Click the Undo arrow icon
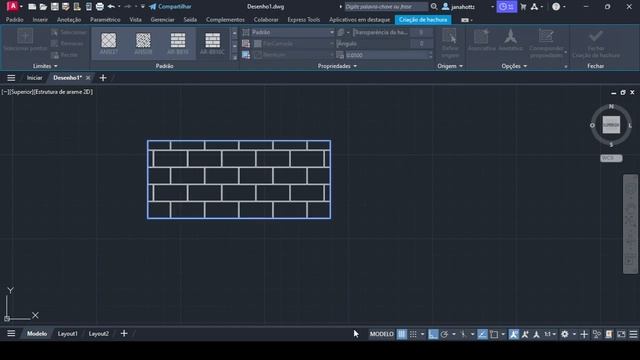This screenshot has height=360, width=640. point(111,7)
